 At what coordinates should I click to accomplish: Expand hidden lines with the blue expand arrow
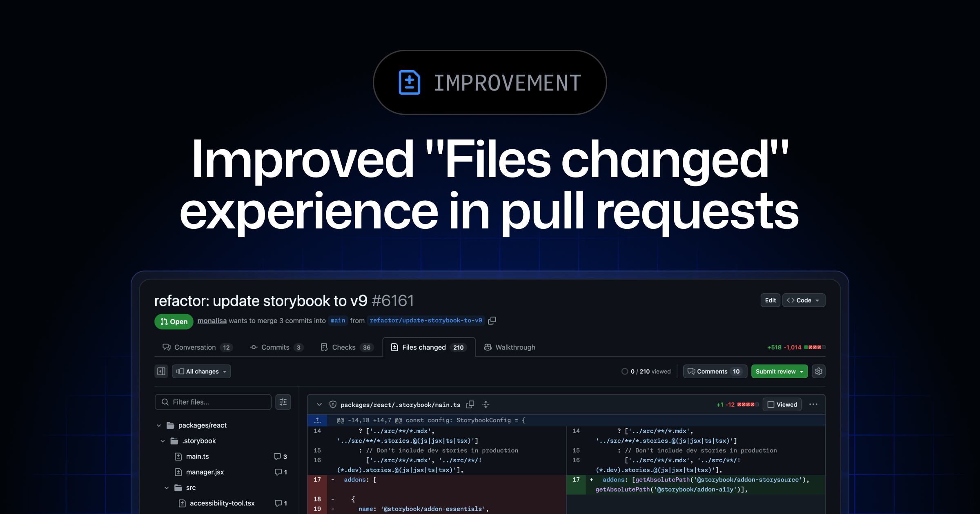[317, 420]
